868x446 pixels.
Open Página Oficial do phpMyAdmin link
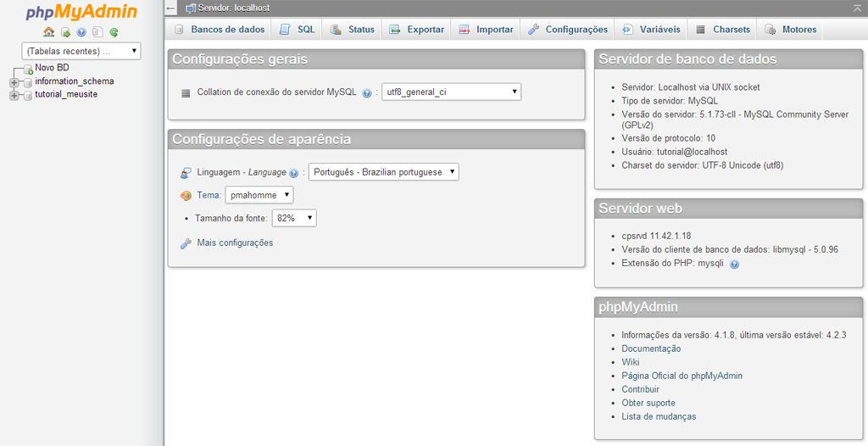tap(682, 376)
